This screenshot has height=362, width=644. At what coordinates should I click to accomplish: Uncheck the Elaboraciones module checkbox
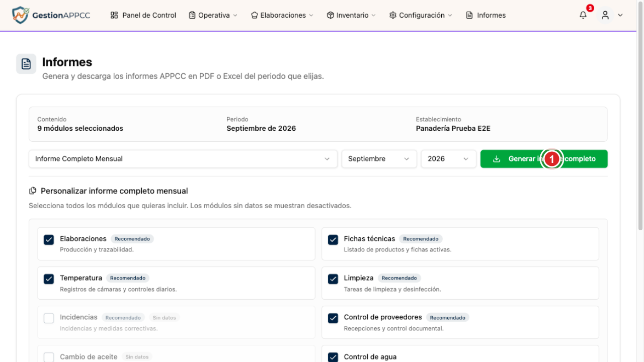click(49, 240)
